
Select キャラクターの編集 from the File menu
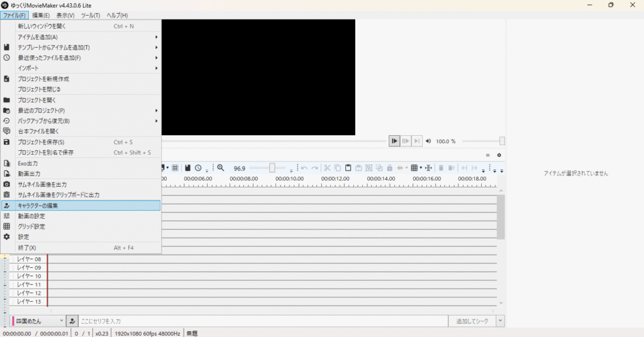82,206
